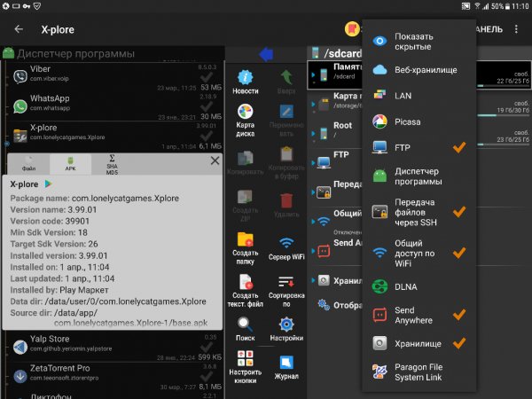Click the Root free space bar
Screen dimensions: 532x399
click(x=503, y=145)
